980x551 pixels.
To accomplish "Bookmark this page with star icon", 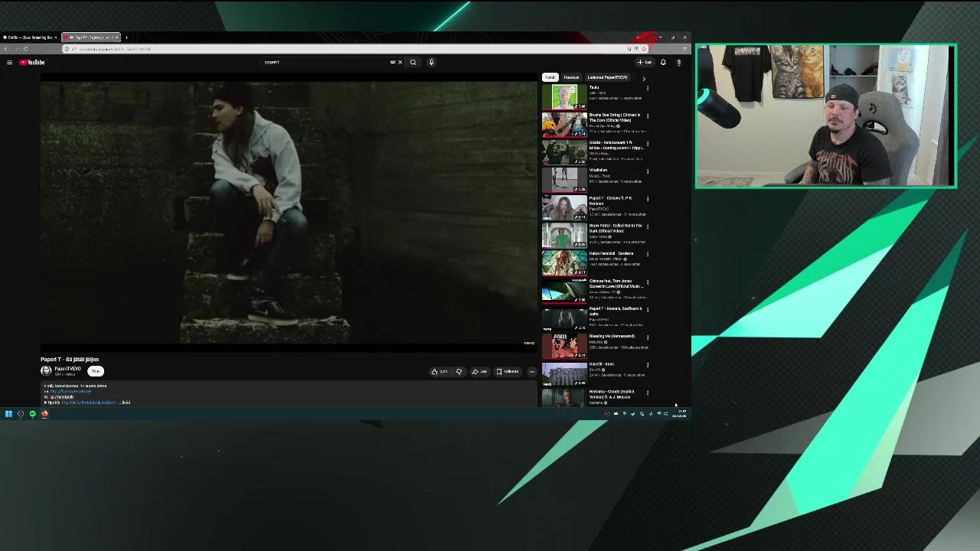I will pos(644,49).
